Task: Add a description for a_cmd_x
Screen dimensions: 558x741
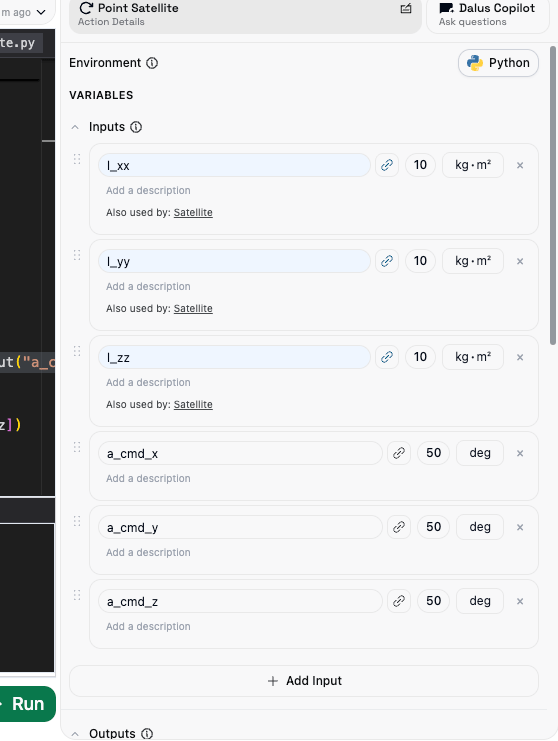Action: (x=148, y=478)
